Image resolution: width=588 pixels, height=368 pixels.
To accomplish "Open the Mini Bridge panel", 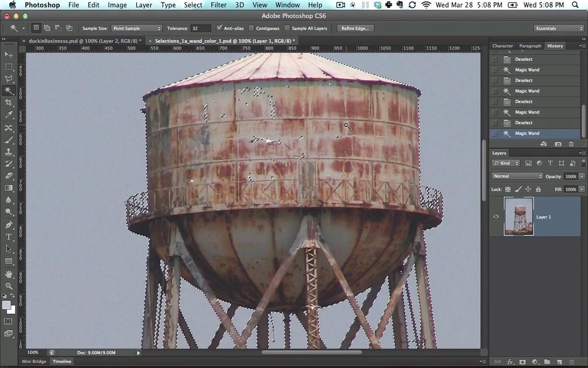I will click(34, 361).
